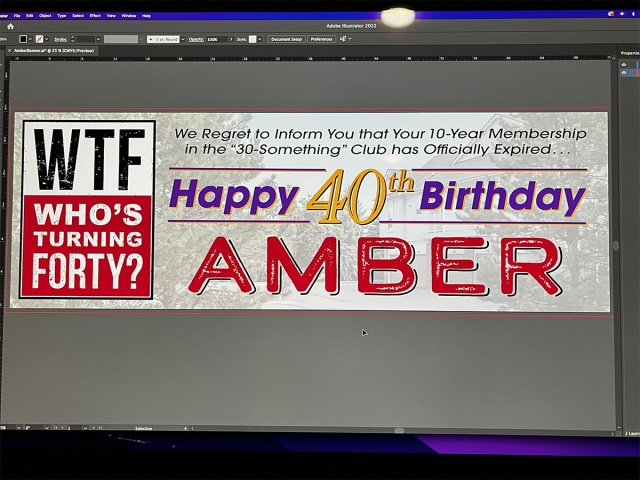Open Transparency panel via Opacity label
Image resolution: width=640 pixels, height=480 pixels.
pos(196,39)
